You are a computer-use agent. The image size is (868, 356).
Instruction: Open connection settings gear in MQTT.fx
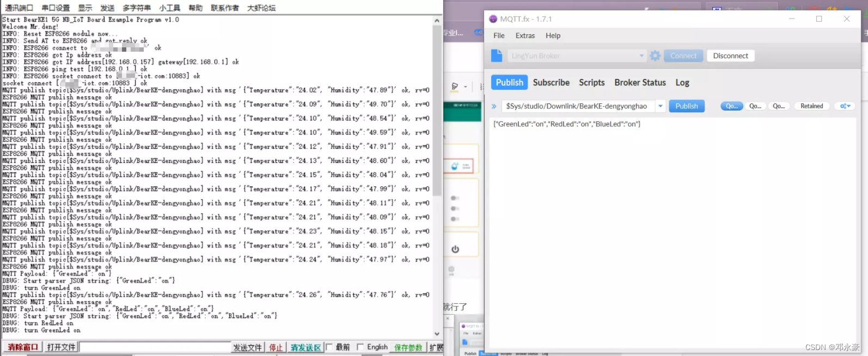tap(655, 56)
